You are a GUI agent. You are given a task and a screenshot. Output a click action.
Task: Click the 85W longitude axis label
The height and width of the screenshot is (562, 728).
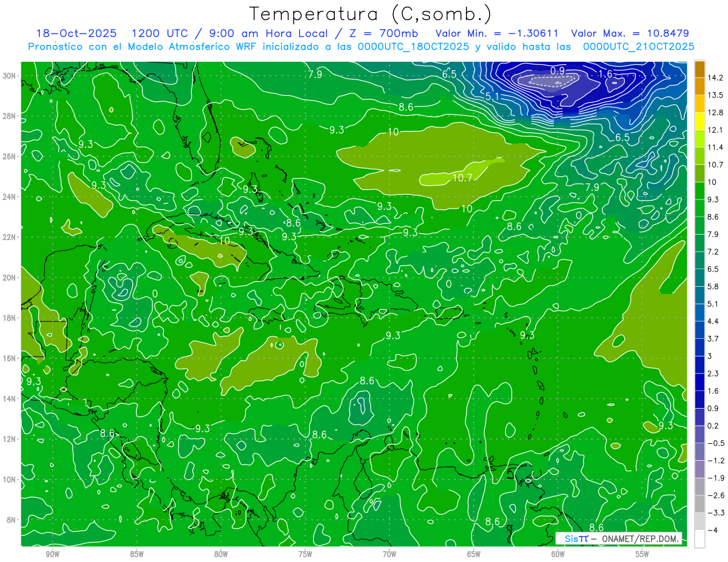tap(136, 554)
